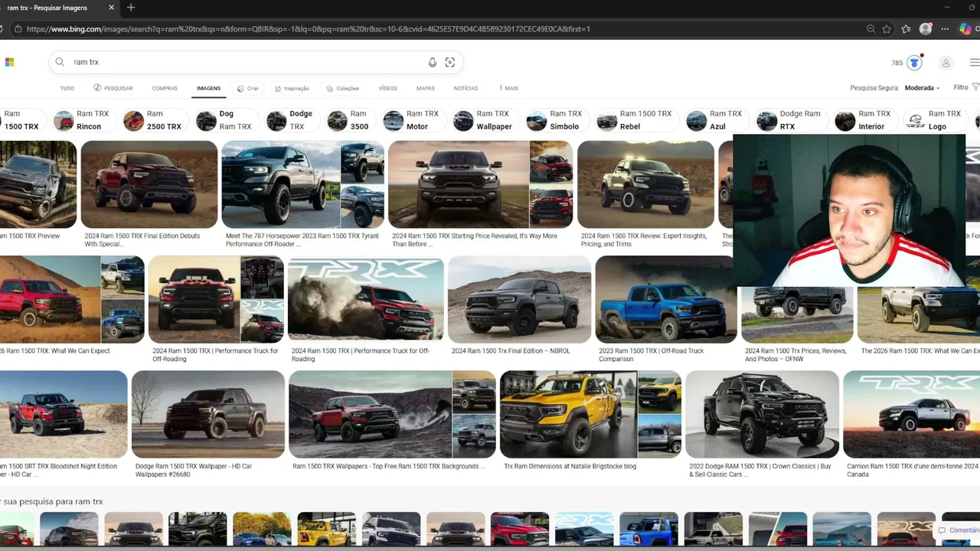Open the Final Edition NBROL gray truck image

pyautogui.click(x=519, y=299)
